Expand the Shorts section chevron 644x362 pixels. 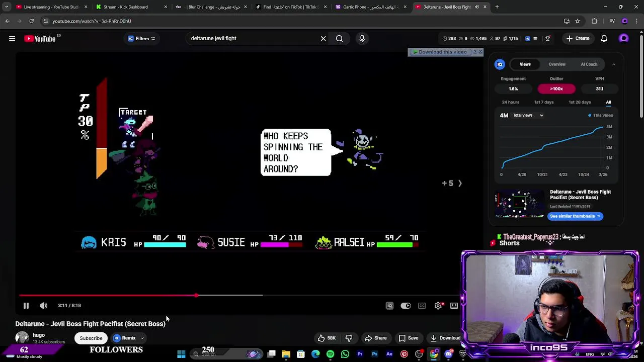(550, 243)
